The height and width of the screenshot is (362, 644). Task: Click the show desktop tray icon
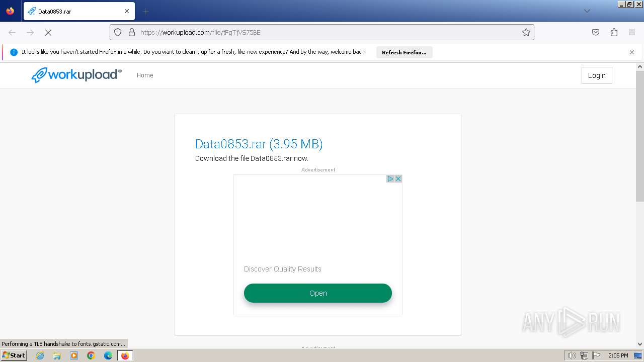click(x=638, y=355)
